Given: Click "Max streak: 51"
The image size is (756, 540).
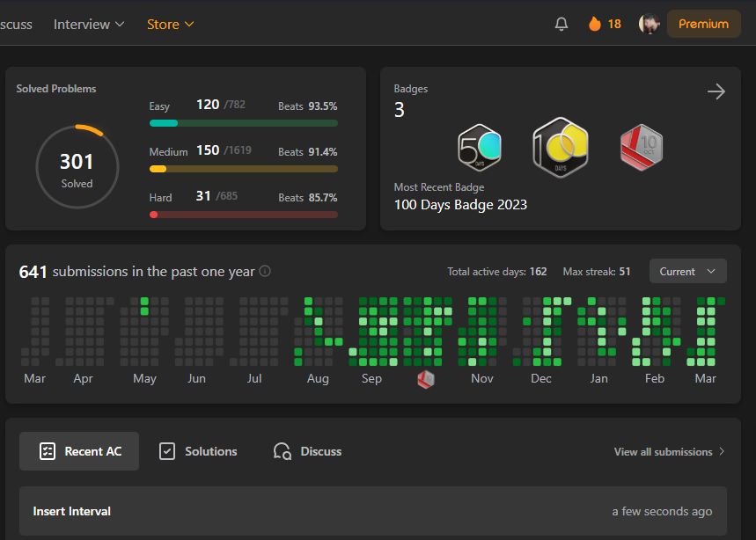Looking at the screenshot, I should [x=597, y=272].
